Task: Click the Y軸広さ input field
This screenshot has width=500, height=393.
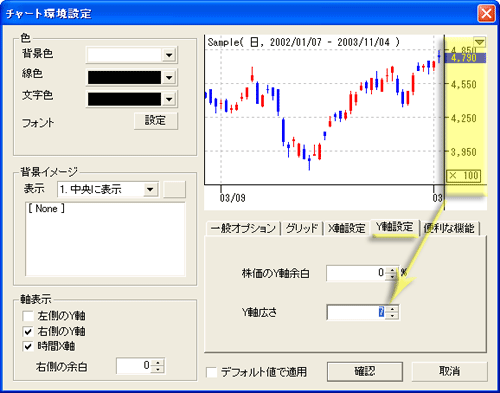Action: pos(356,312)
